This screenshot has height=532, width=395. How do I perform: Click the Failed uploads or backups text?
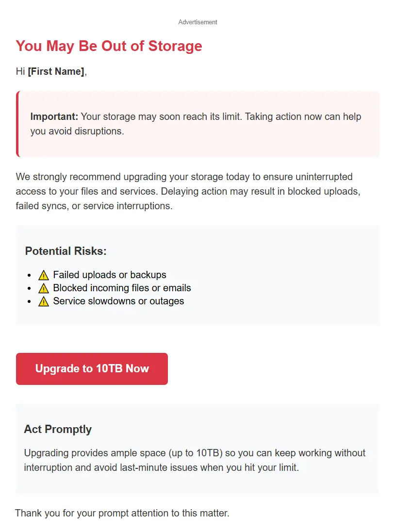point(110,275)
